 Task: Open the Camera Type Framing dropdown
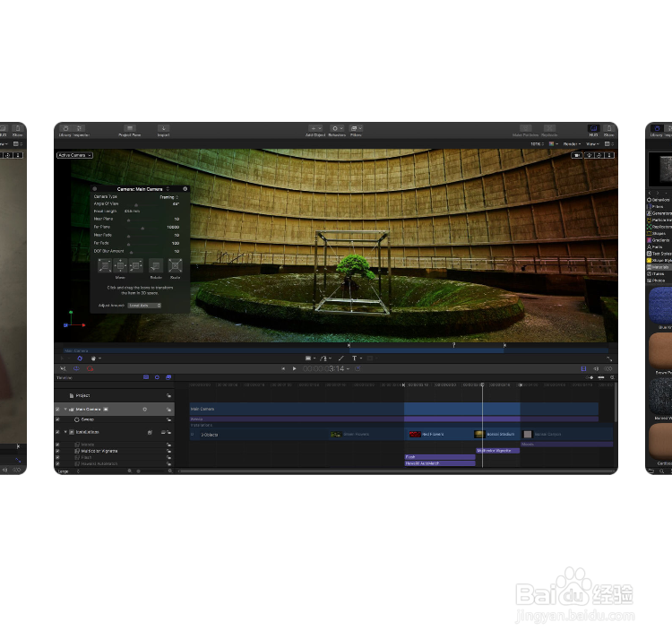(x=168, y=197)
